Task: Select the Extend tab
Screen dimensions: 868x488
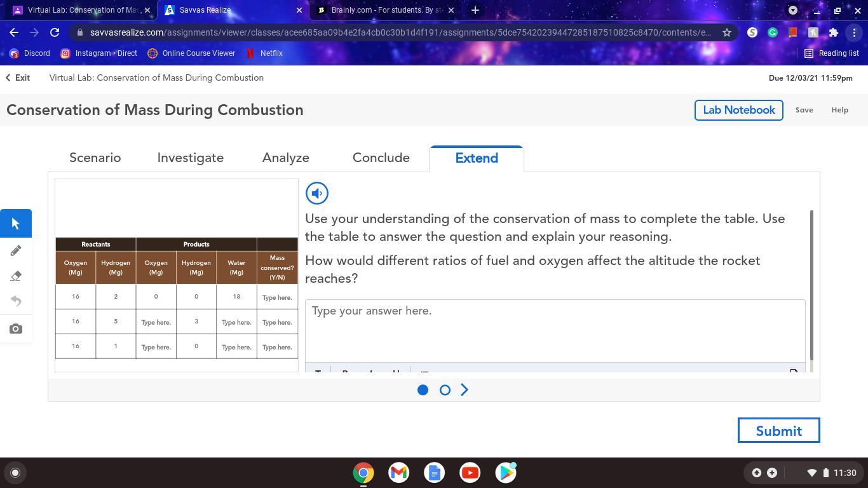Action: [x=477, y=158]
